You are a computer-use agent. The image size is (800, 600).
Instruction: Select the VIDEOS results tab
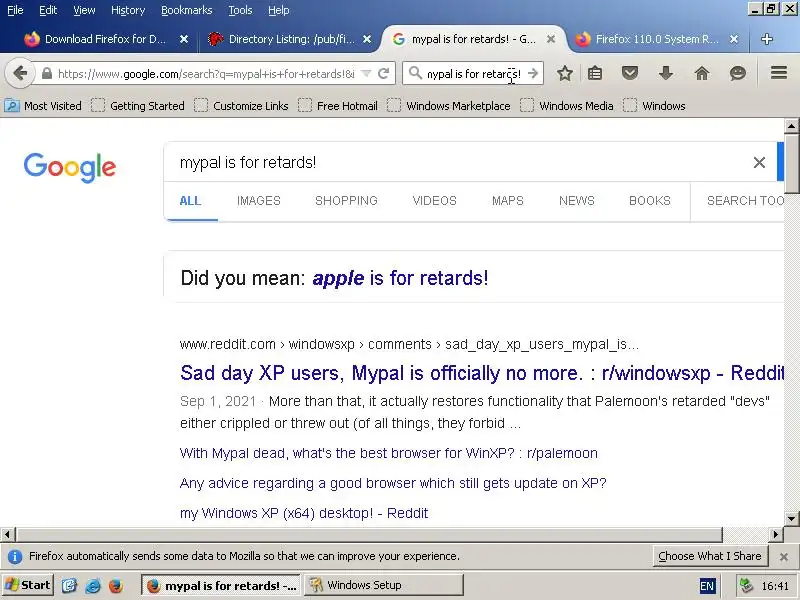pyautogui.click(x=434, y=201)
